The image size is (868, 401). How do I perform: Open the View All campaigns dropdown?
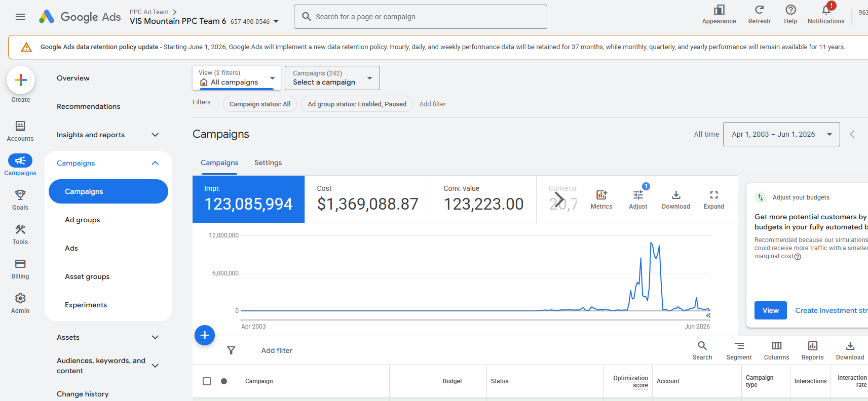(x=236, y=78)
